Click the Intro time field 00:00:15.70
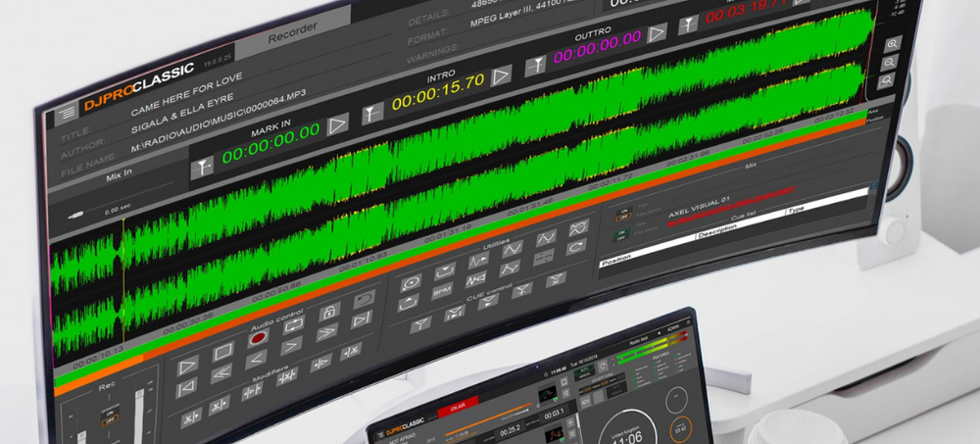Image resolution: width=980 pixels, height=444 pixels. tap(437, 94)
